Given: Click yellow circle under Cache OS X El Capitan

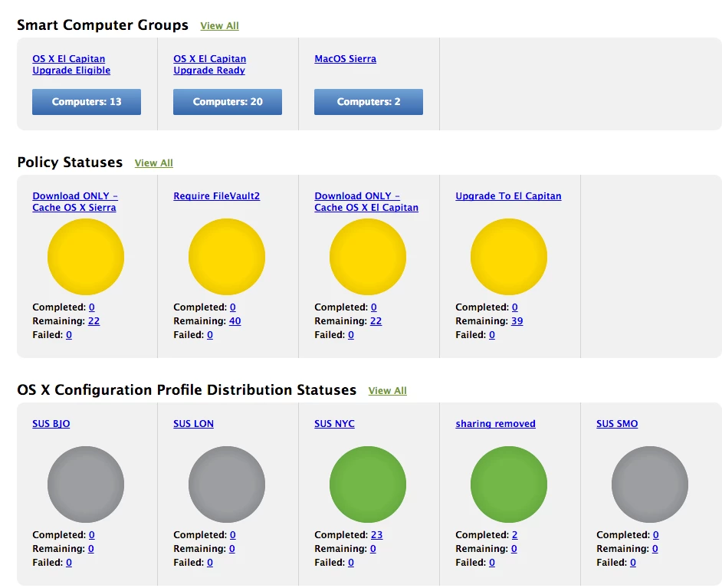Looking at the screenshot, I should 368,257.
